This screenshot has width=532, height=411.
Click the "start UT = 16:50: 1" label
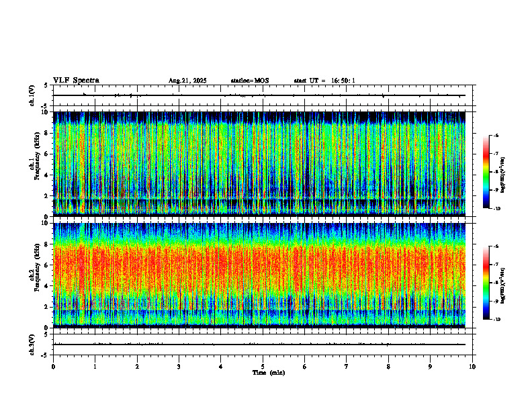tap(324, 81)
